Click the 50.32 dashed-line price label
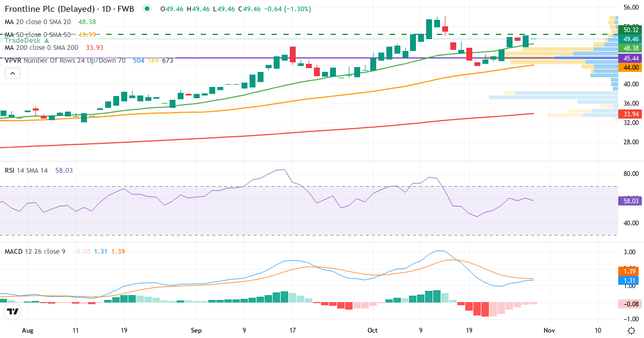This screenshot has height=338, width=644. click(x=631, y=30)
